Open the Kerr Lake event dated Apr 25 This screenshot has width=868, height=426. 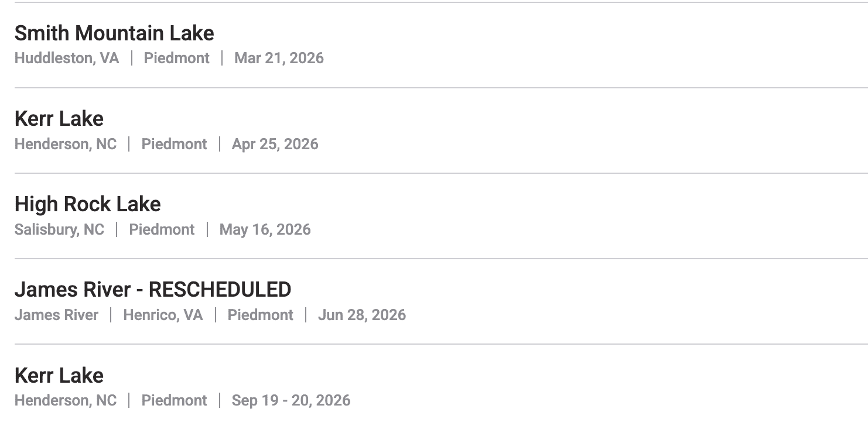[59, 119]
